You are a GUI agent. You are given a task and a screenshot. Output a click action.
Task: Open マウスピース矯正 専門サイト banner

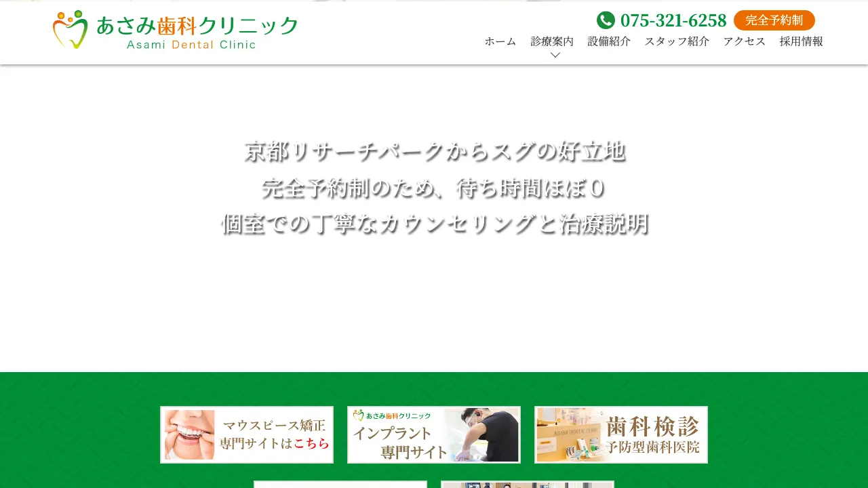(x=247, y=435)
